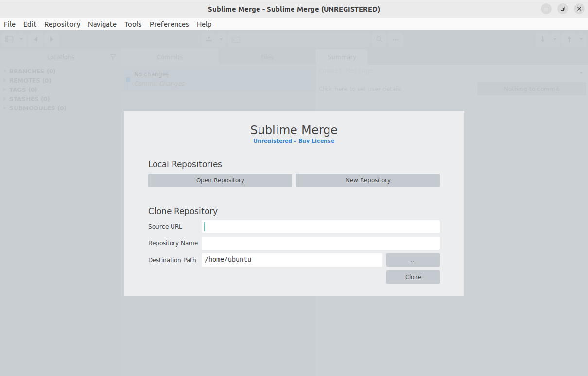Open the push options dropdown arrow
The width and height of the screenshot is (588, 376).
581,39
